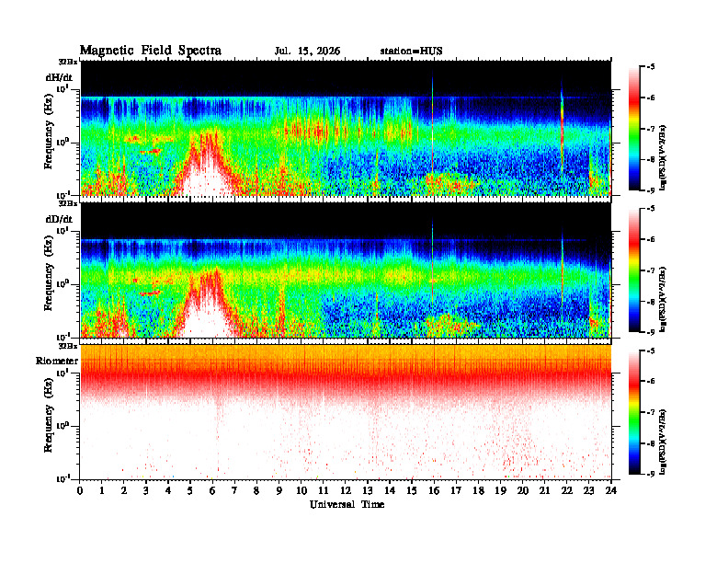Click the "Riometer" panel label
The image size is (728, 563).
click(x=57, y=361)
